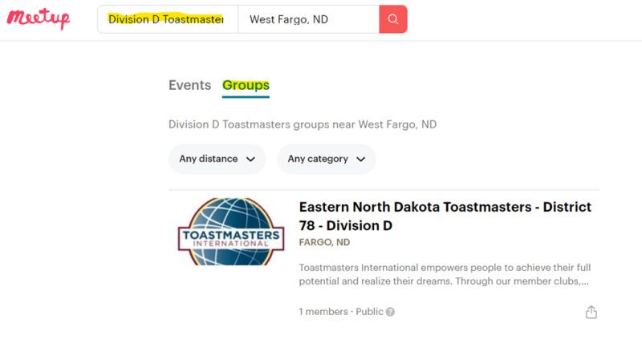Switch to the Events tab
Image resolution: width=642 pixels, height=364 pixels.
click(190, 85)
